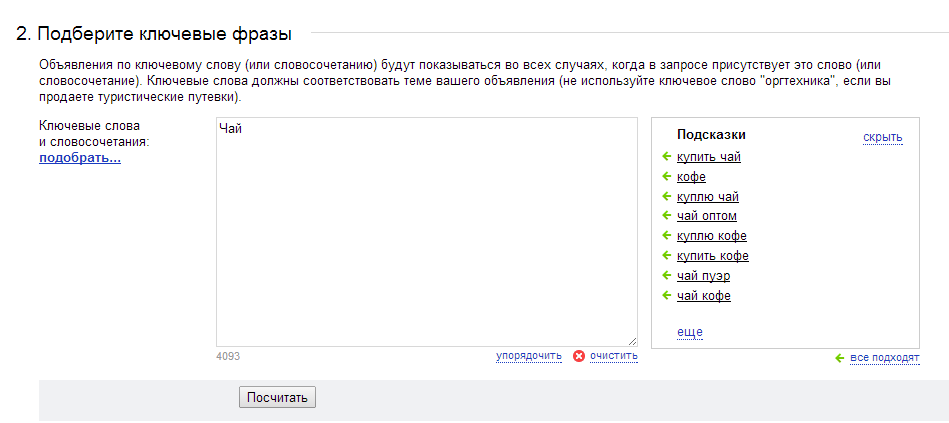949x423 pixels.
Task: Add all hints via 'все подходят'
Action: (x=885, y=358)
